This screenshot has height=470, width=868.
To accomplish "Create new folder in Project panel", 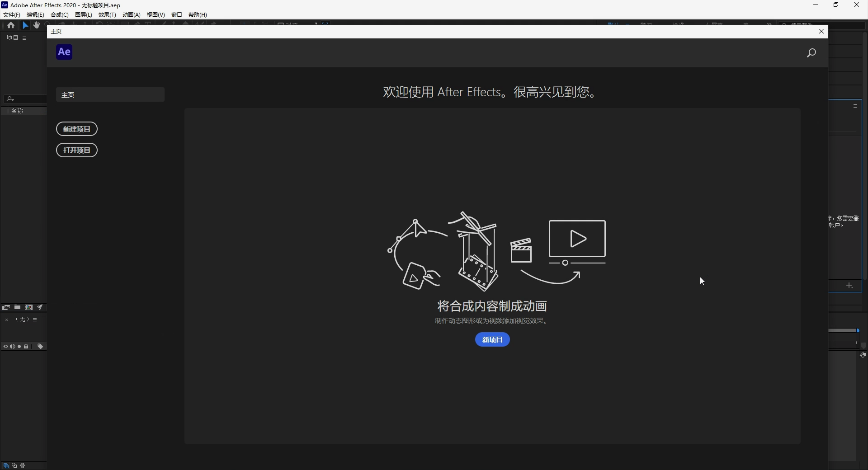I will click(17, 307).
